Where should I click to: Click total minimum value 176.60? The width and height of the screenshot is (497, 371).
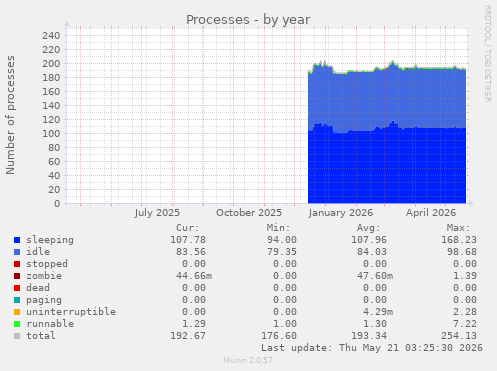(279, 336)
